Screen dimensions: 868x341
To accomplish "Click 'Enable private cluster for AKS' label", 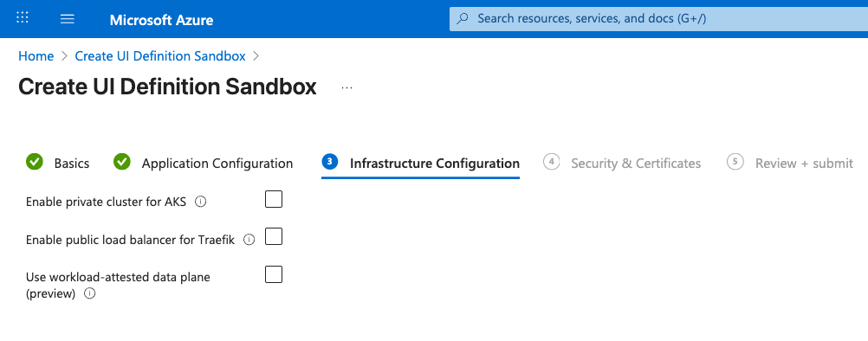I will (107, 203).
